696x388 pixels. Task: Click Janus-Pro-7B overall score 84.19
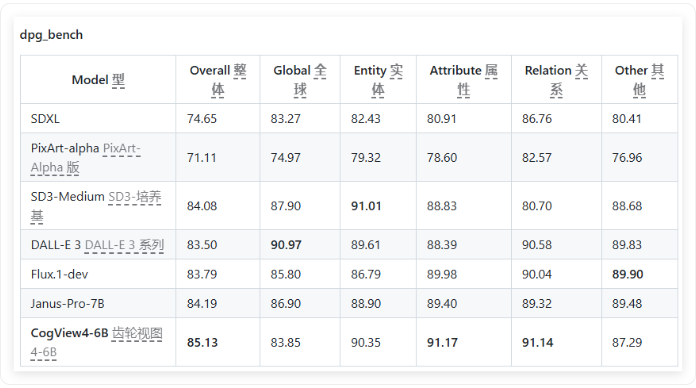pyautogui.click(x=202, y=304)
